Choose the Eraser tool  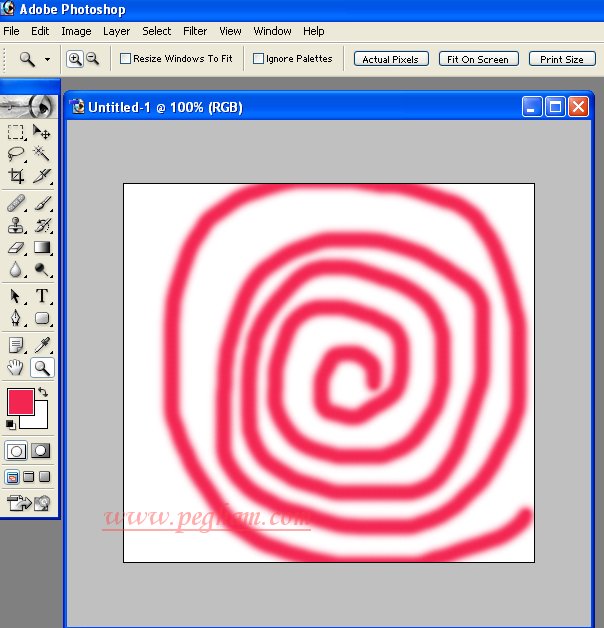(16, 247)
